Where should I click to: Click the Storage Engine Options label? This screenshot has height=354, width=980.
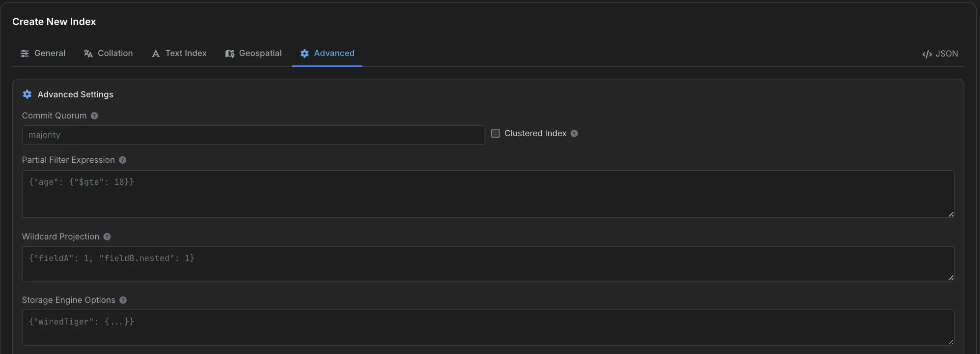pyautogui.click(x=69, y=300)
